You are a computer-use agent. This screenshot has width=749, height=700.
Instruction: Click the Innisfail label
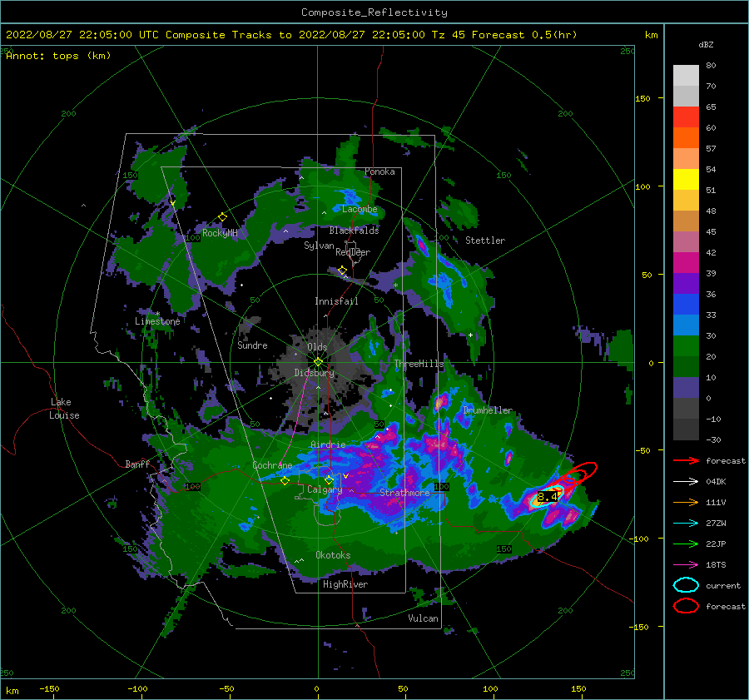[336, 301]
